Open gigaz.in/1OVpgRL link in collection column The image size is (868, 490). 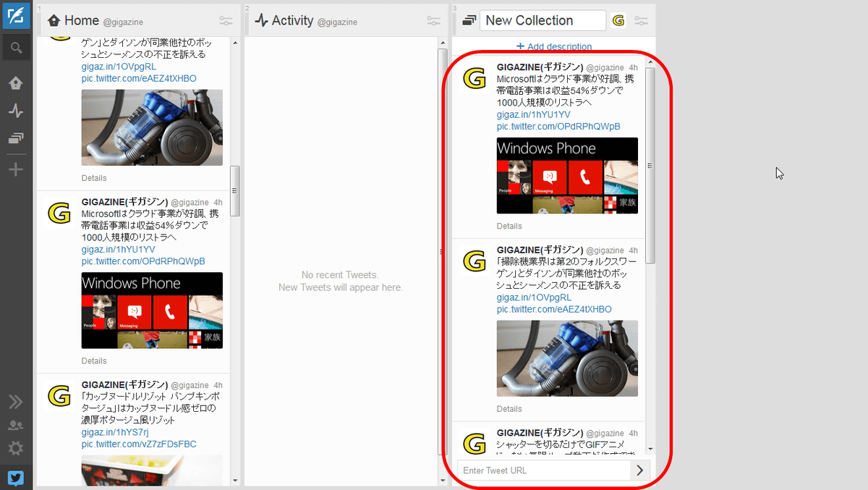point(534,297)
